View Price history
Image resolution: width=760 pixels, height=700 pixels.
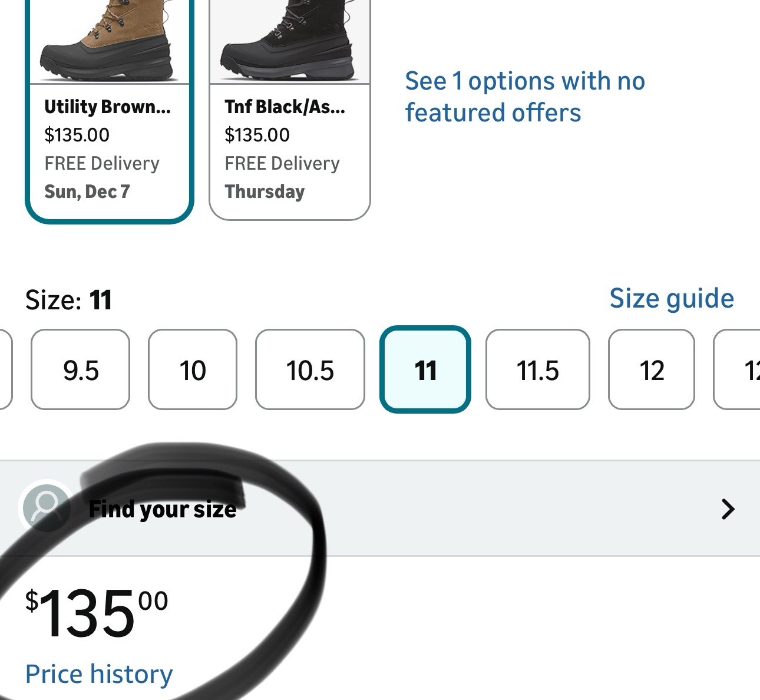[x=99, y=673]
